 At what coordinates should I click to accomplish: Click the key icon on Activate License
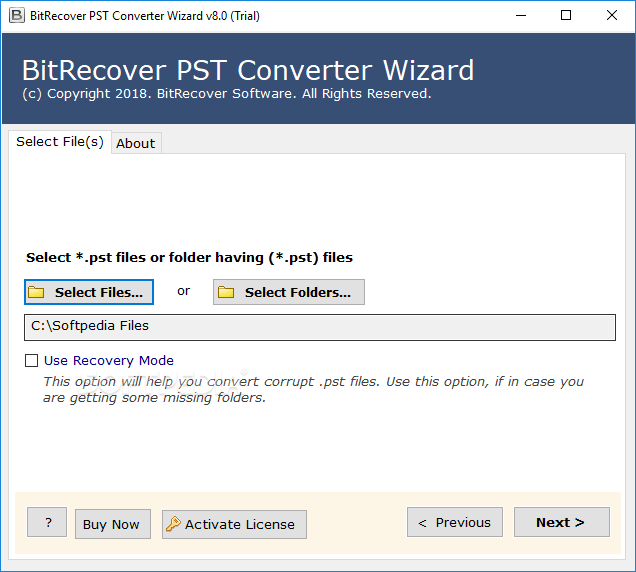point(173,524)
